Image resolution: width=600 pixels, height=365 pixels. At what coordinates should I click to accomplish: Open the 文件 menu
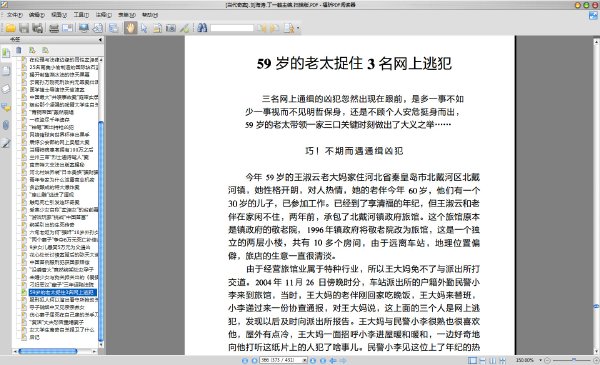pos(15,15)
